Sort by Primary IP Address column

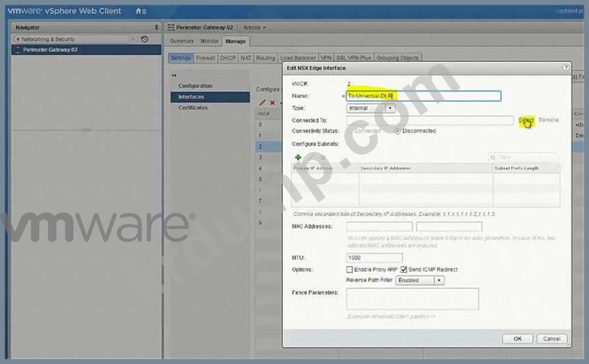[x=325, y=169]
